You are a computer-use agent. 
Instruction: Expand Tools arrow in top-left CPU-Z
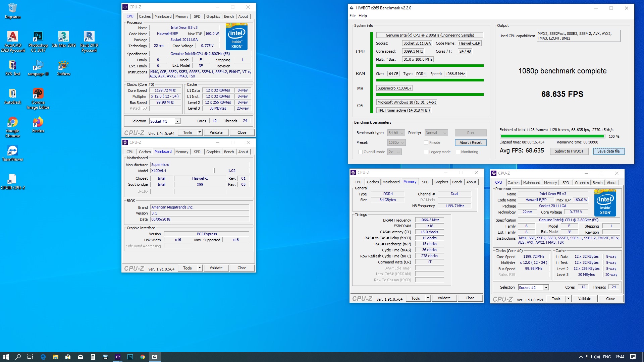[x=200, y=132]
